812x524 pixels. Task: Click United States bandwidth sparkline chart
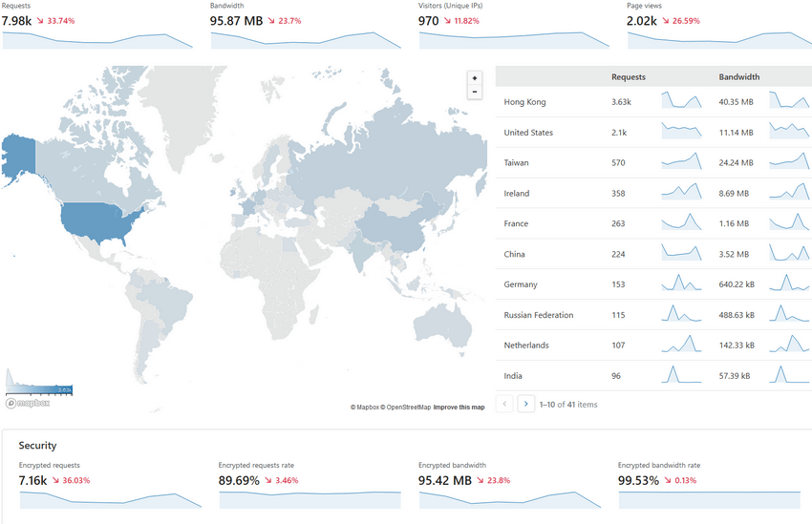[789, 132]
